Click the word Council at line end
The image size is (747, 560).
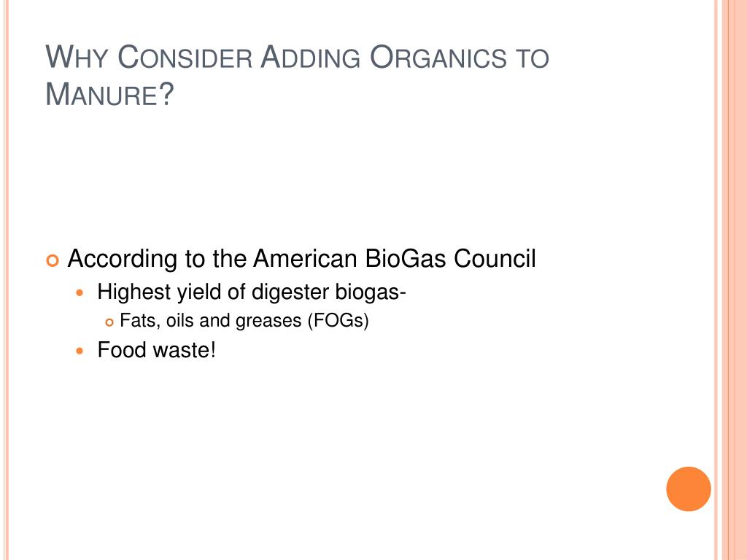pos(495,259)
